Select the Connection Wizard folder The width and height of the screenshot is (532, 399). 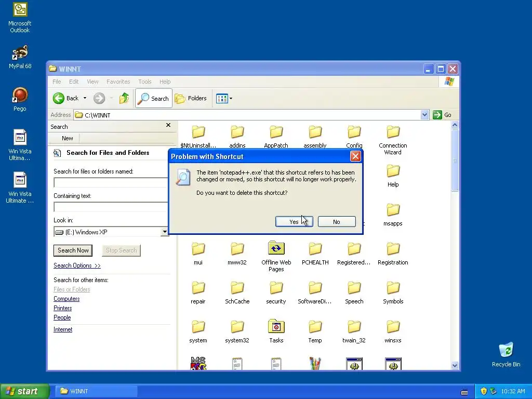coord(393,140)
